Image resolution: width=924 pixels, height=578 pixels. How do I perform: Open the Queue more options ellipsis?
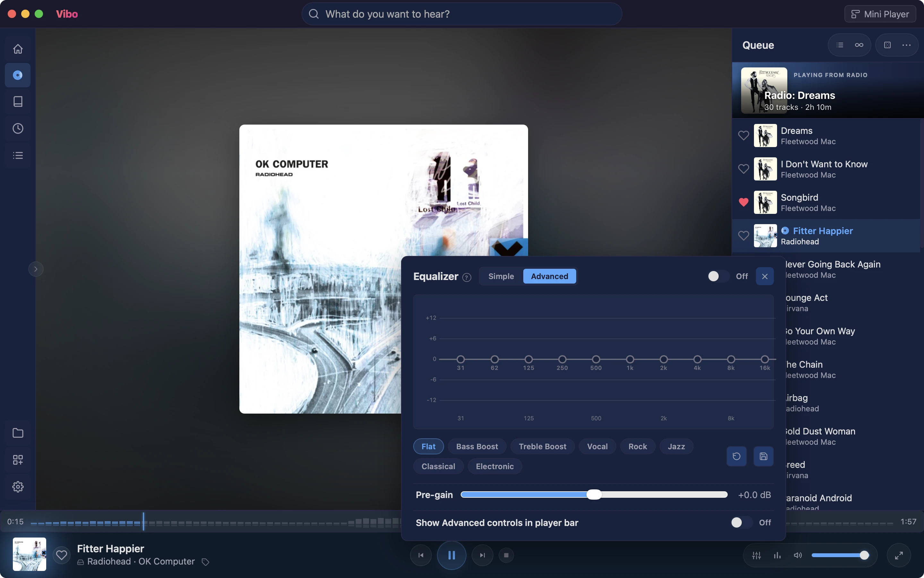click(x=906, y=45)
